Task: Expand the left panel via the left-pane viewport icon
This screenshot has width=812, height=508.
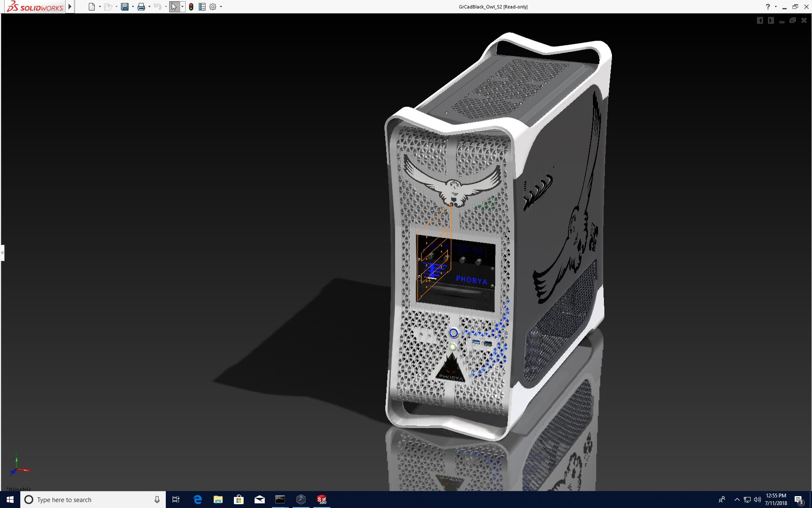Action: (760, 20)
